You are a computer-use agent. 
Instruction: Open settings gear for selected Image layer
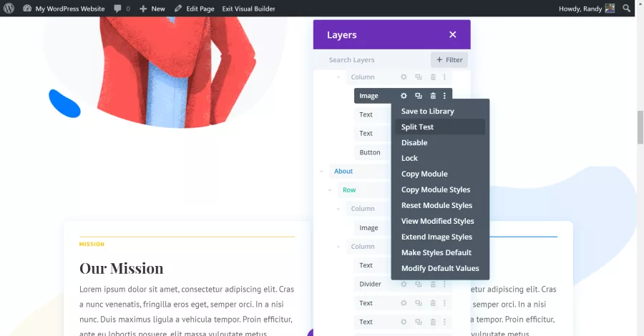click(x=404, y=96)
